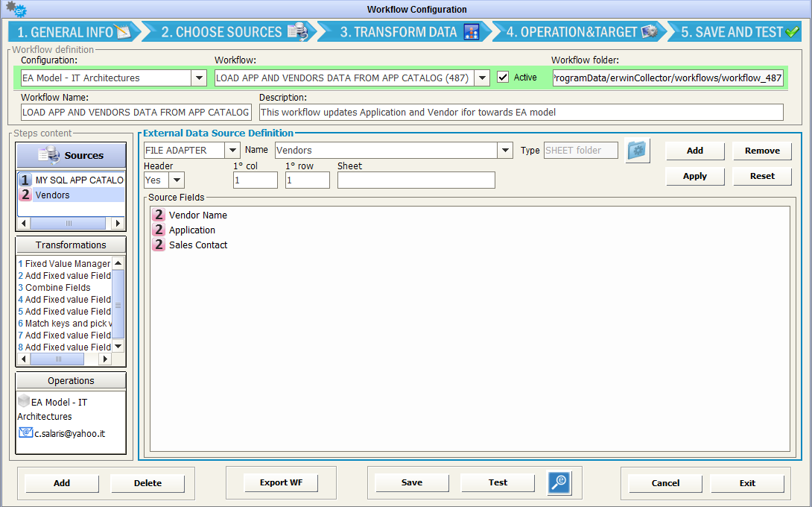Click the Transformations panel header
The image size is (812, 507).
[x=71, y=245]
